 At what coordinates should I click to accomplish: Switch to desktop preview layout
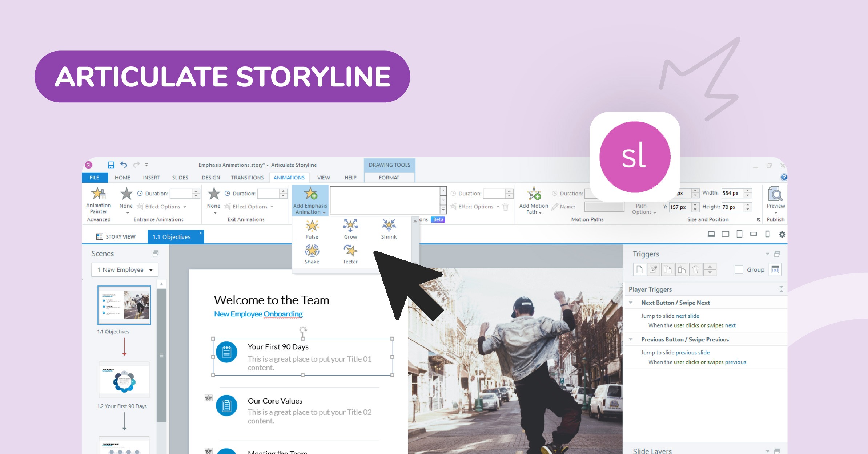tap(711, 234)
